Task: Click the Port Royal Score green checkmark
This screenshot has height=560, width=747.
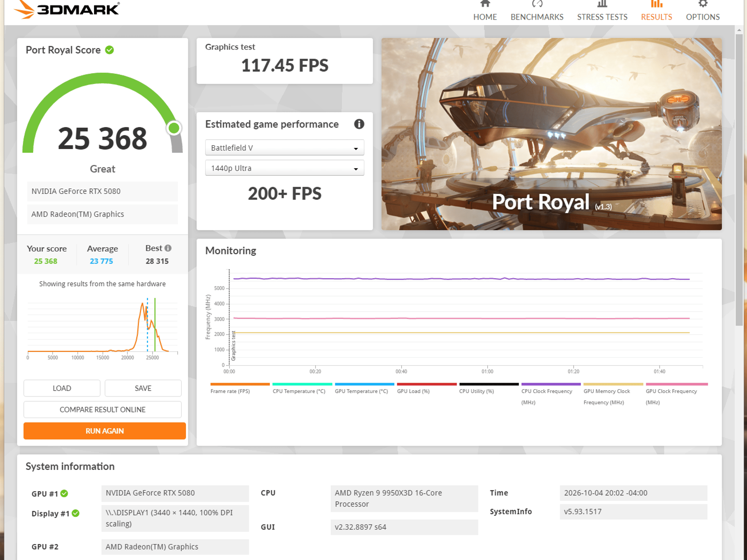Action: (x=109, y=50)
